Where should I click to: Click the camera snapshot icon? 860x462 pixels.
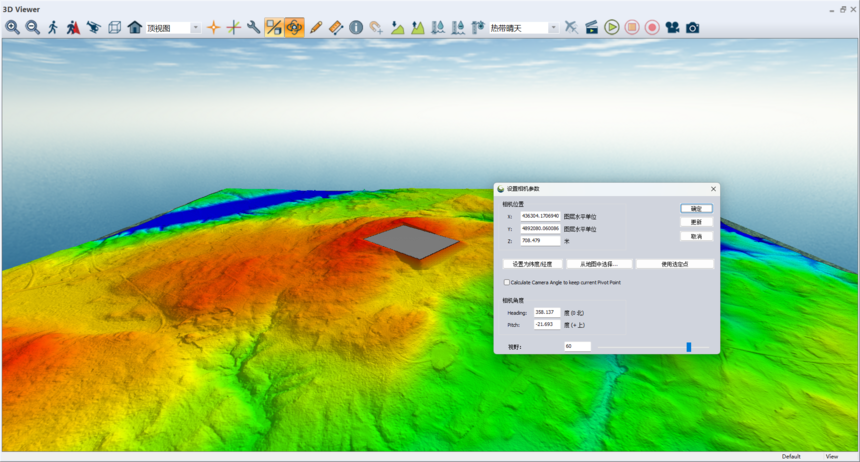(692, 28)
